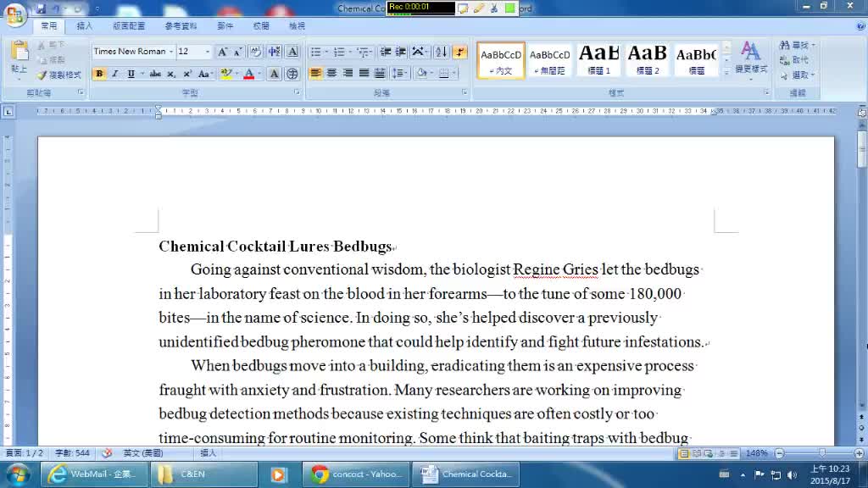Click the Format Painter brush (複製格式)

[59, 75]
